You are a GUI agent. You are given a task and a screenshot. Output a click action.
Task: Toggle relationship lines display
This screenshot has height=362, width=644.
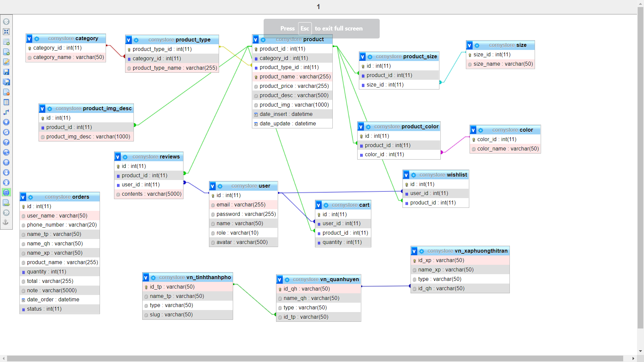[x=6, y=193]
